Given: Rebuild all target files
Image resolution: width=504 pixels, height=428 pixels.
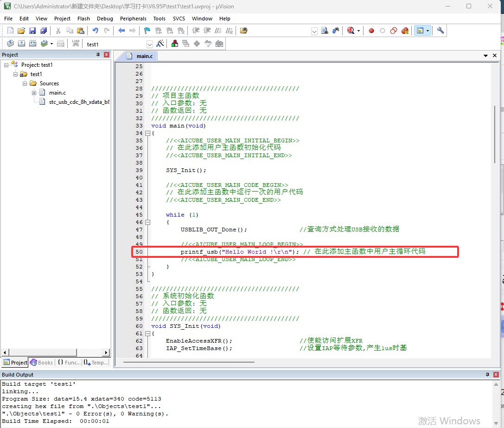Looking at the screenshot, I should click(32, 44).
